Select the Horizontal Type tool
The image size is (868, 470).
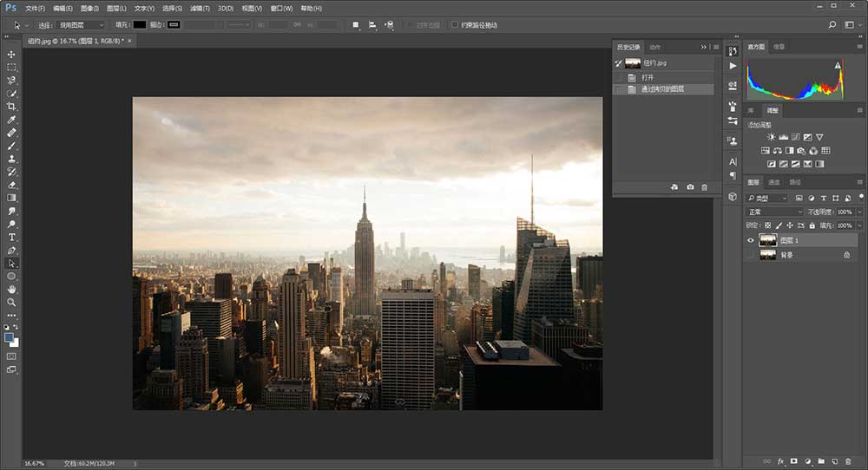click(x=11, y=238)
